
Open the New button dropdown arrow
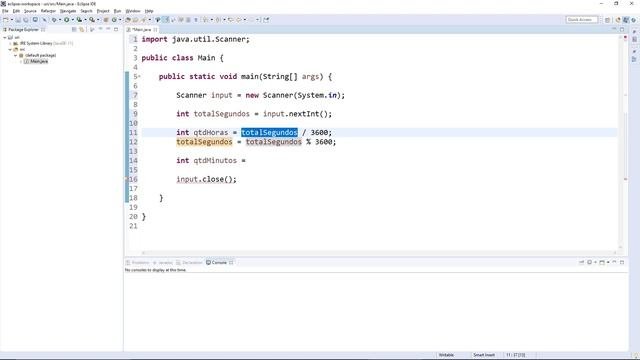pyautogui.click(x=11, y=20)
